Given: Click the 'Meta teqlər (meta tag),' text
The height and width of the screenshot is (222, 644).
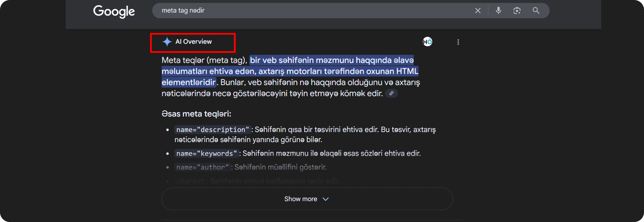Looking at the screenshot, I should [x=204, y=60].
